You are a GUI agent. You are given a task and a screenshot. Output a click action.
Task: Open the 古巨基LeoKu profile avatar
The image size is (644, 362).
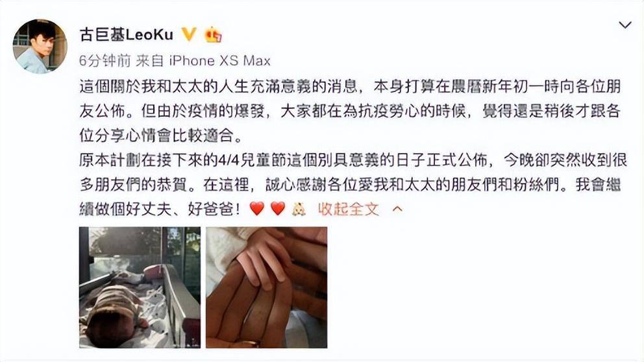[40, 46]
